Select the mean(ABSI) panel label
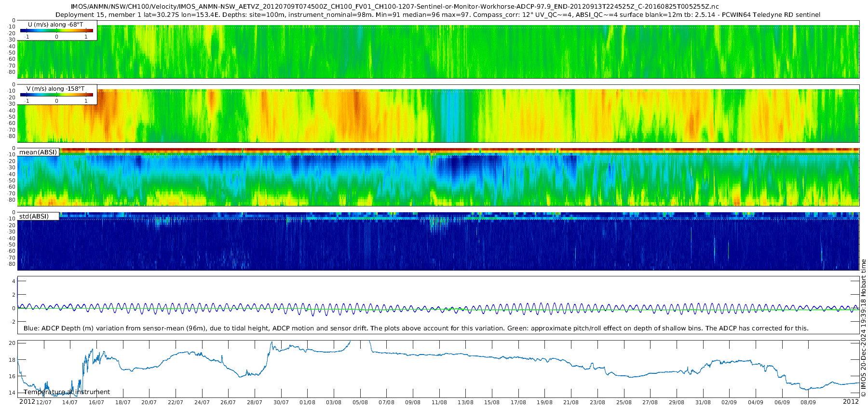Screen dimensions: 868x410 (38, 152)
